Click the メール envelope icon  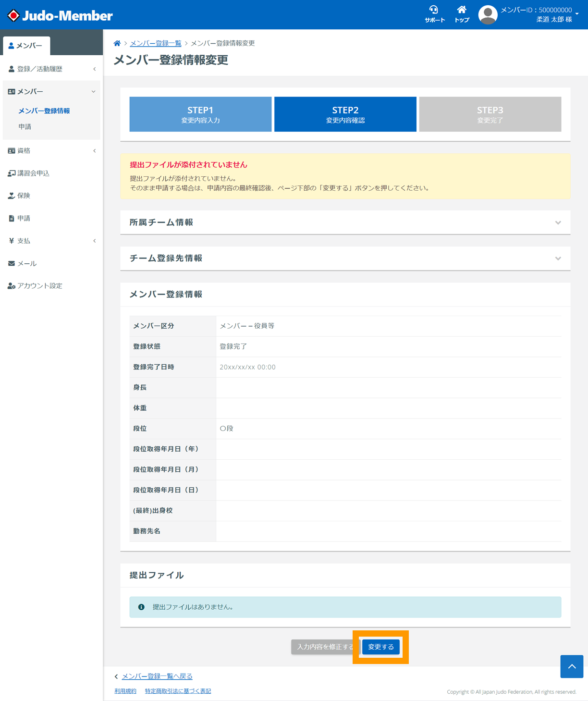coord(12,263)
